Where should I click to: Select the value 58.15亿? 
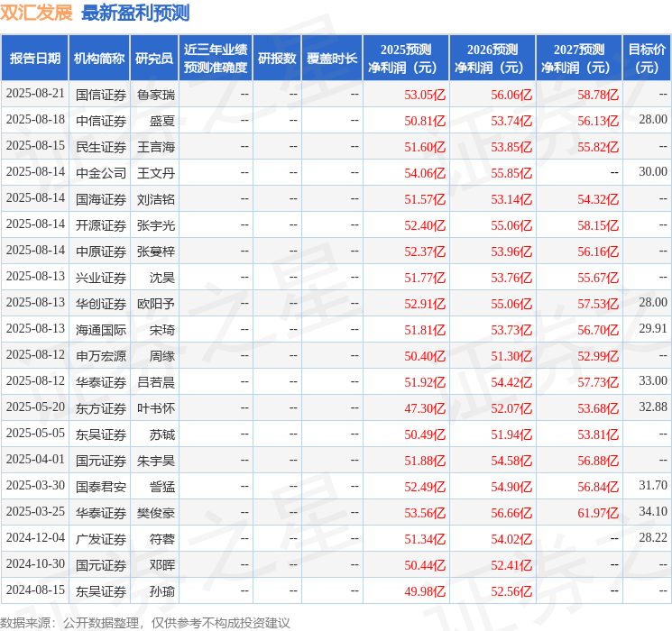coord(598,225)
